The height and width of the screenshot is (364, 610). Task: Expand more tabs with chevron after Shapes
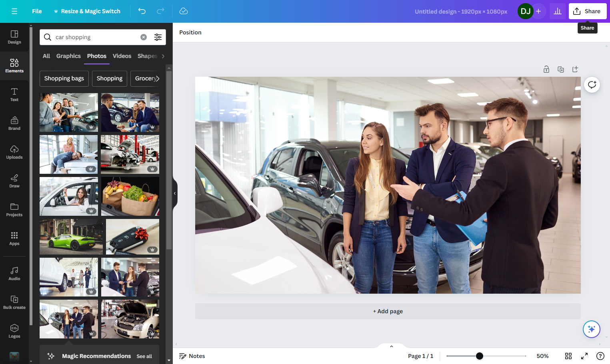pos(163,56)
